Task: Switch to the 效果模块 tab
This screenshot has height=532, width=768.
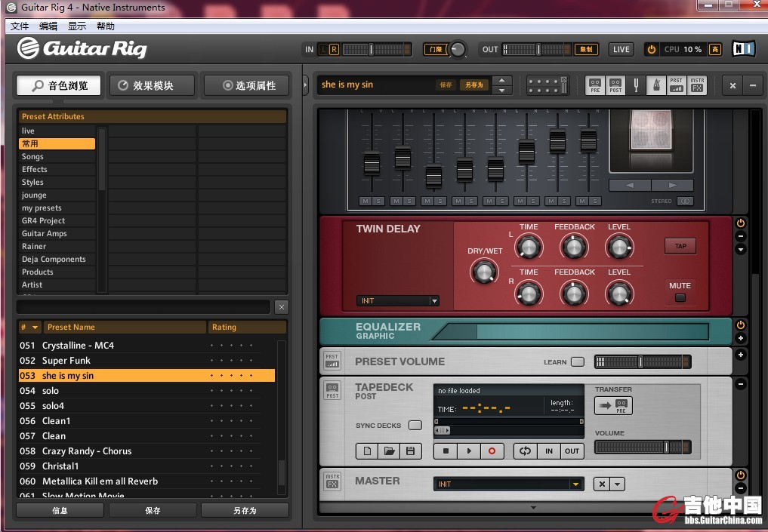Action: coord(152,86)
